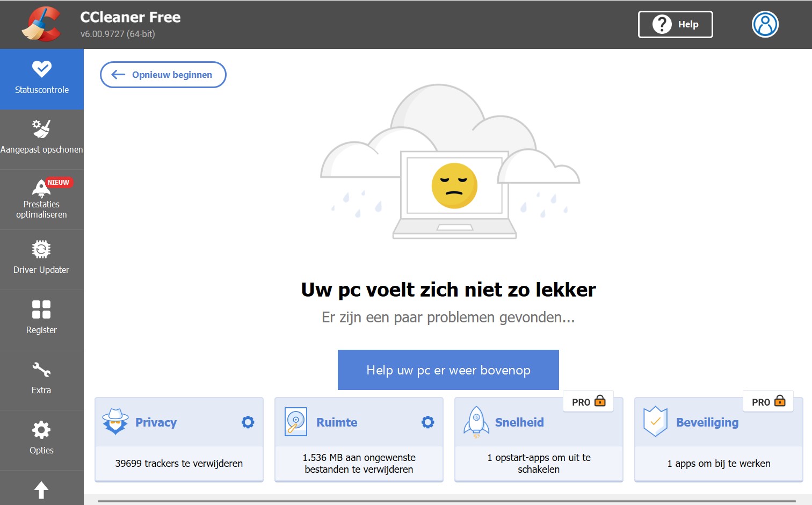Click Opnieuw beginnen button
The height and width of the screenshot is (505, 812).
pos(163,75)
